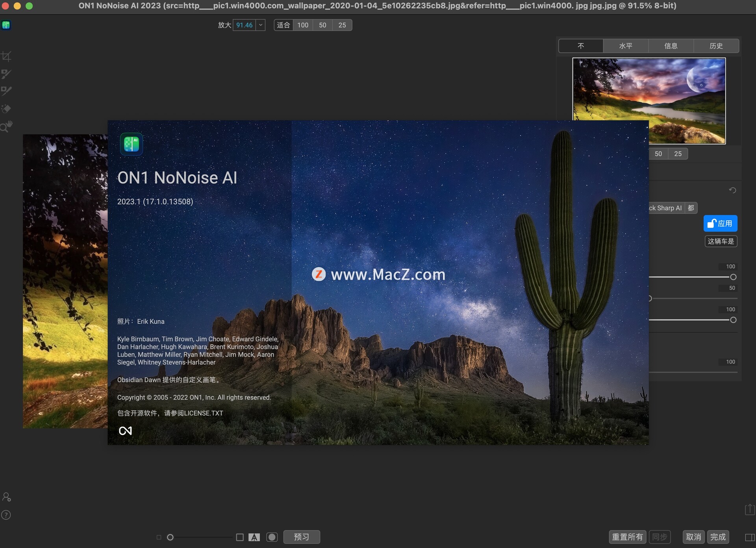Click the 应用 apply button
The height and width of the screenshot is (548, 756).
(x=720, y=224)
